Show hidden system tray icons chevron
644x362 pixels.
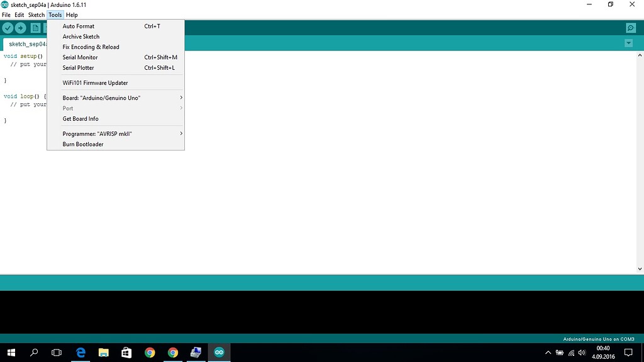tap(548, 353)
